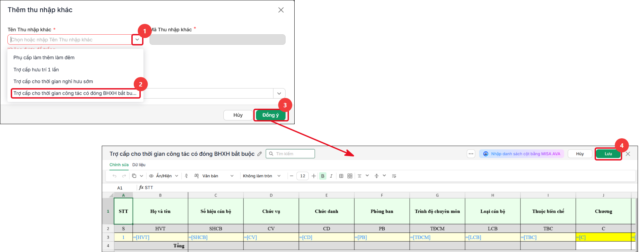
Task: Click the horizontal align icon
Action: [359, 176]
